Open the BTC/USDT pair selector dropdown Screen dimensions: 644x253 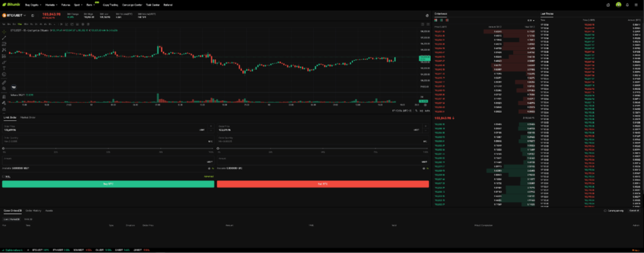14,15
